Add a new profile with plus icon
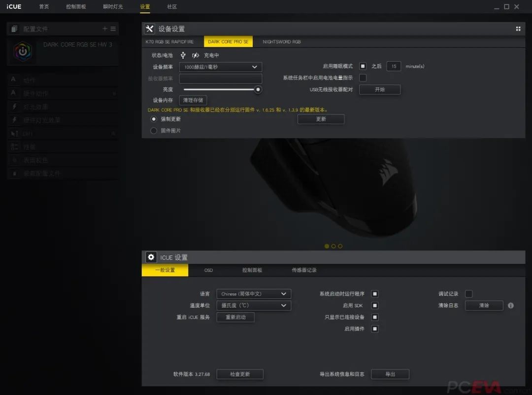This screenshot has width=532, height=395. pos(105,29)
